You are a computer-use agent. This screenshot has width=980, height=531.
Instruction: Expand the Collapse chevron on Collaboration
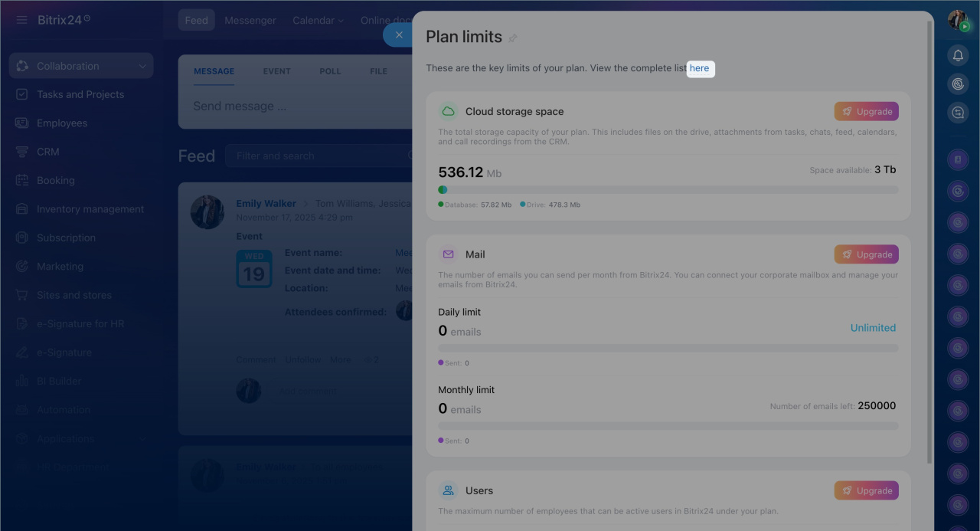tap(142, 66)
